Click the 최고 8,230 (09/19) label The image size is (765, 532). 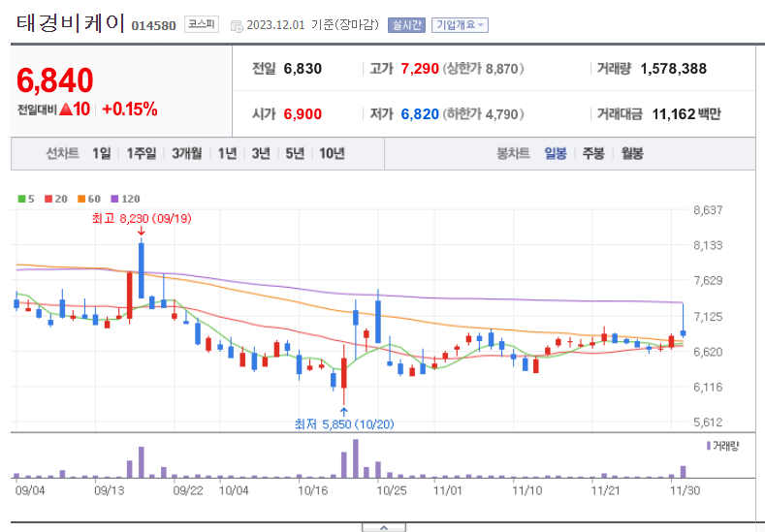click(x=142, y=218)
